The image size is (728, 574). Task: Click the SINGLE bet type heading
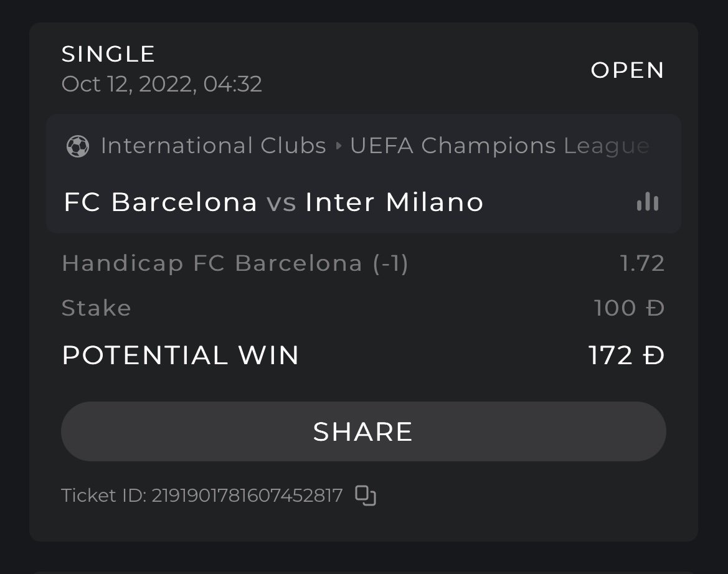pos(108,54)
